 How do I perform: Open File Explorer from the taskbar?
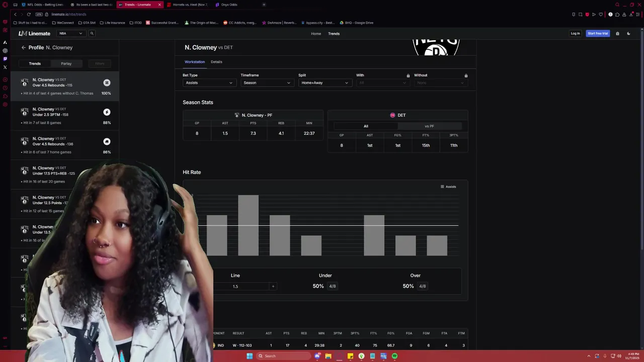pos(328,356)
